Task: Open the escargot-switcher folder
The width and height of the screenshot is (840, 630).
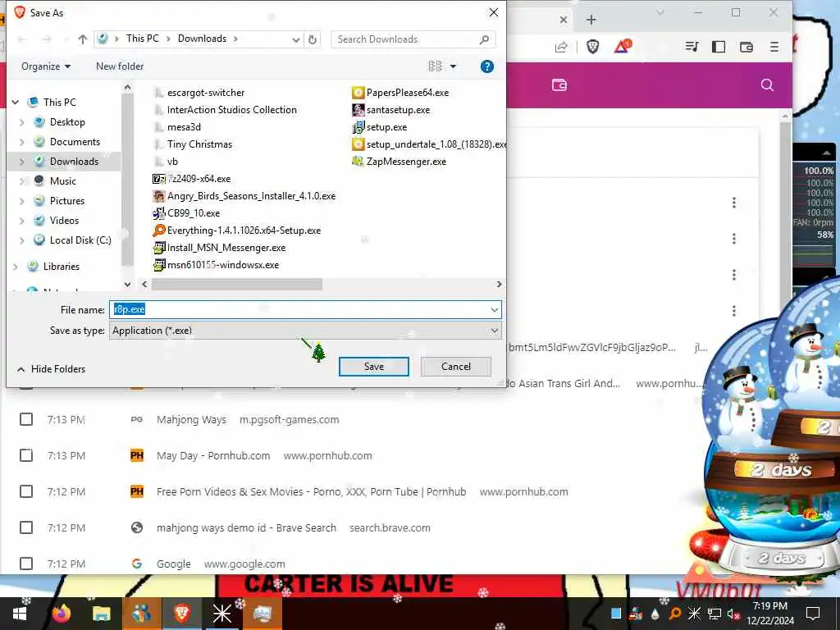Action: click(199, 93)
